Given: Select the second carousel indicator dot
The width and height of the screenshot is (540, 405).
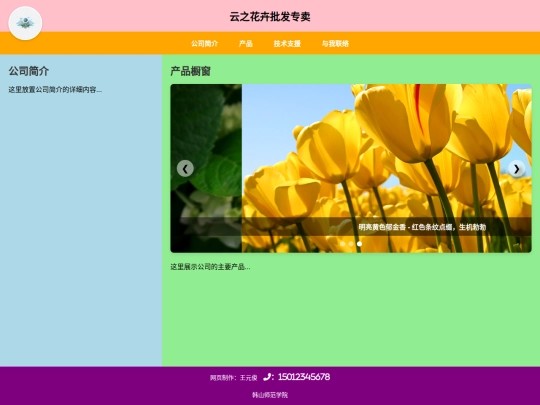Looking at the screenshot, I should pyautogui.click(x=351, y=243).
